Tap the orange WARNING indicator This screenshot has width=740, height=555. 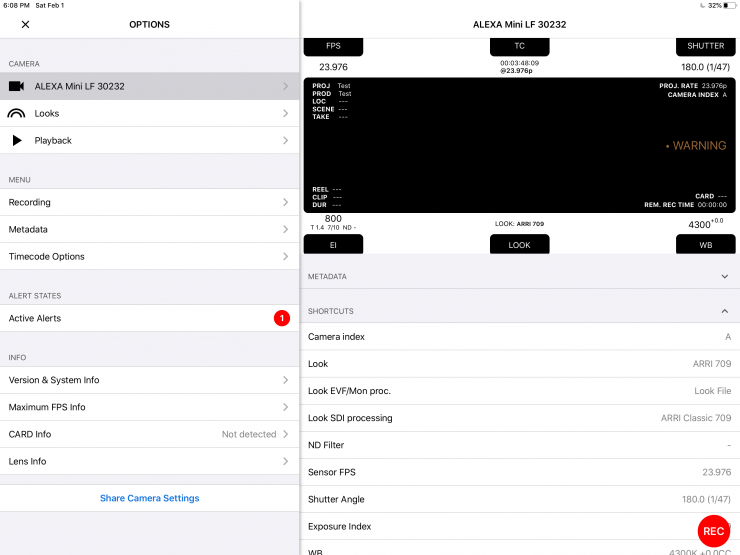[696, 146]
